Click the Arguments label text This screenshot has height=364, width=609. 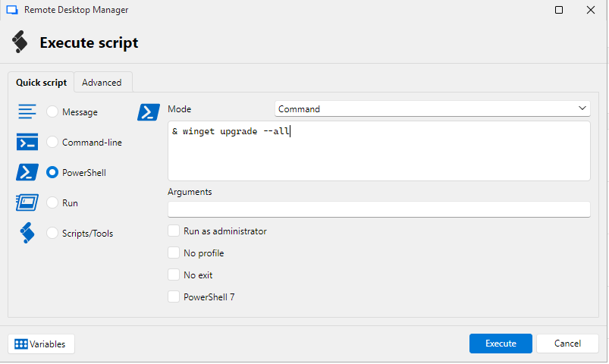point(190,192)
